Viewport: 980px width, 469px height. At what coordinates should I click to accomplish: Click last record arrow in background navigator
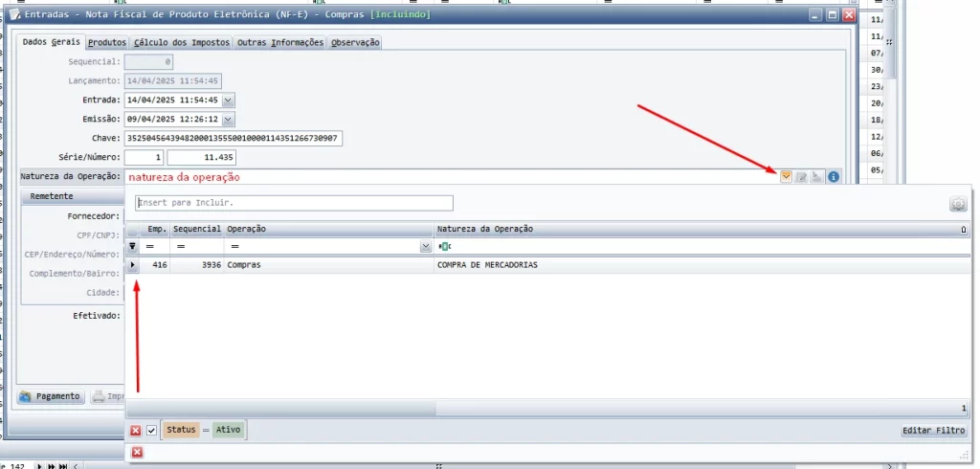[x=62, y=466]
